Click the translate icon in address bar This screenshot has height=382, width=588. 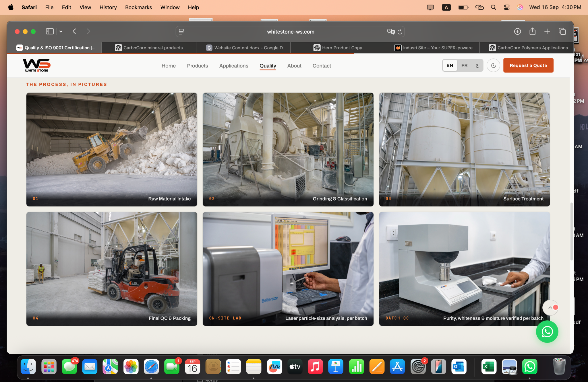point(391,32)
